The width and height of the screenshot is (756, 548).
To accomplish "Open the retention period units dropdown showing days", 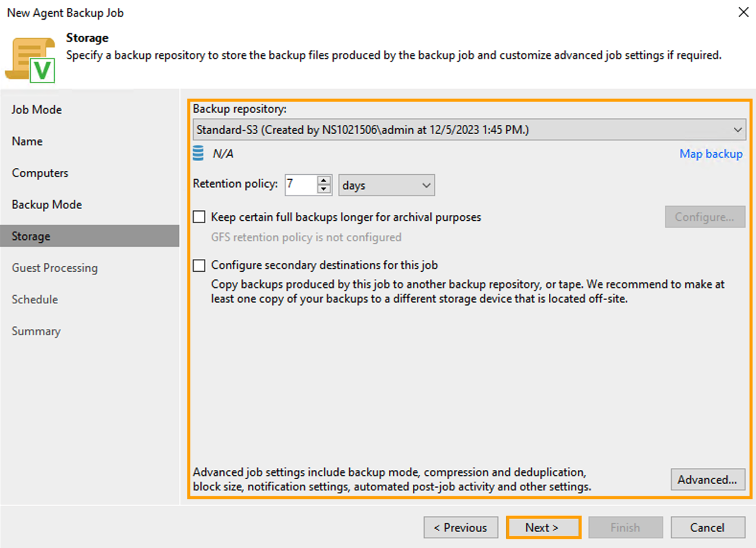I will click(x=386, y=185).
